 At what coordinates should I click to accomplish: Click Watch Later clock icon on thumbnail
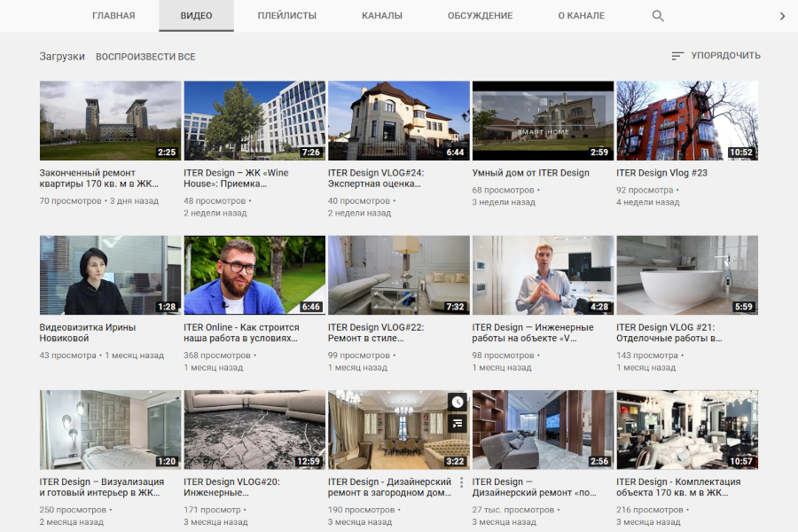coord(458,402)
